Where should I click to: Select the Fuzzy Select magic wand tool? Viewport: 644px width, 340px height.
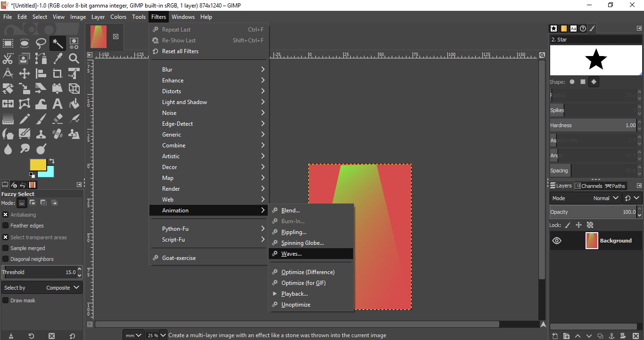(x=58, y=44)
